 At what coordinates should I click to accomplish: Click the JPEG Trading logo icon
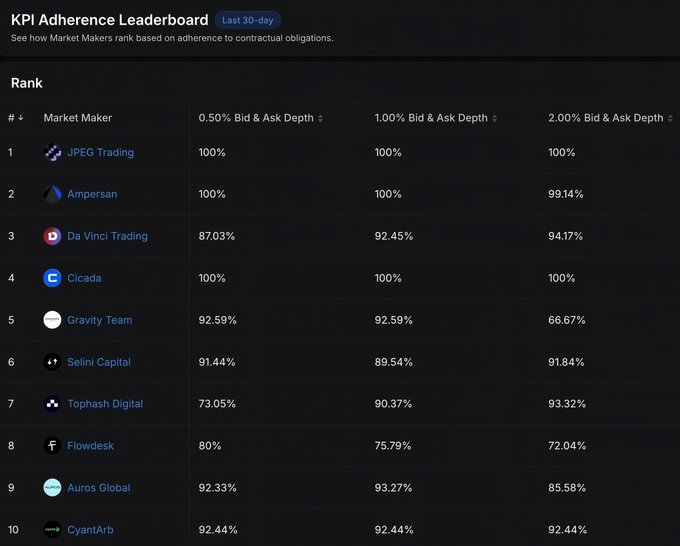(52, 152)
